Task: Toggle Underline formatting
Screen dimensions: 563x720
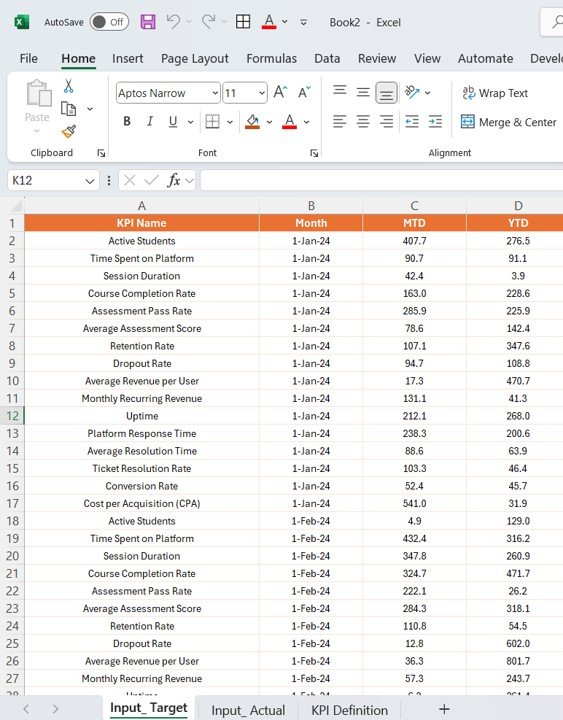Action: coord(173,121)
